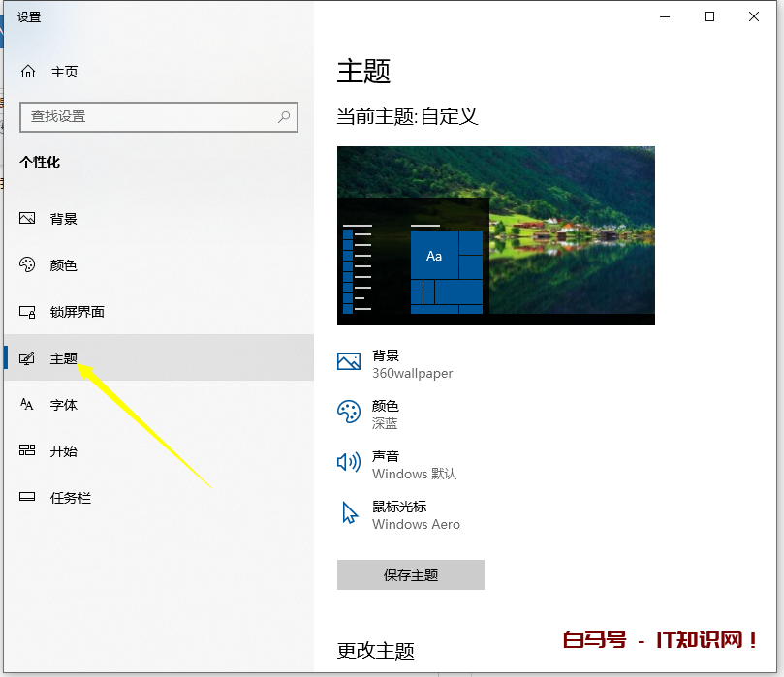Click the 主题 (Themes) brush icon

[x=29, y=357]
